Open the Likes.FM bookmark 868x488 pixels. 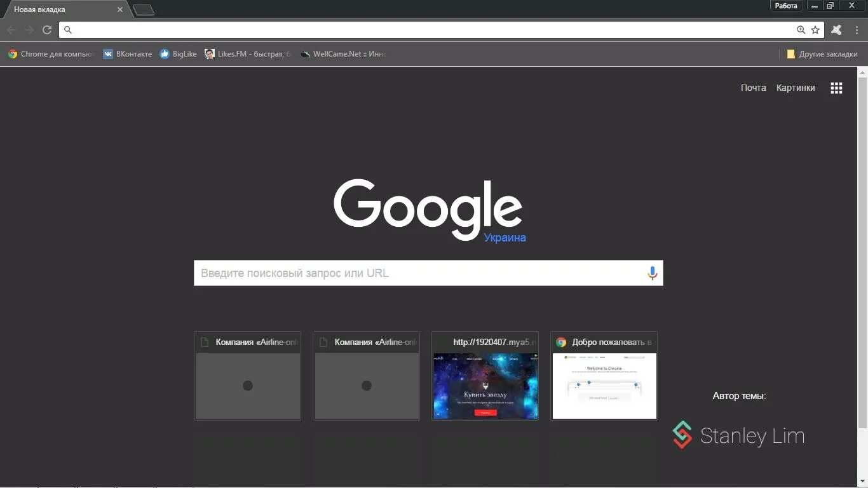click(248, 54)
